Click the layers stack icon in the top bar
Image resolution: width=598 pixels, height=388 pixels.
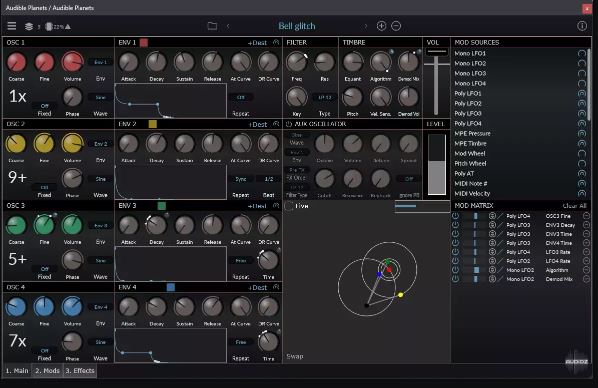click(29, 26)
